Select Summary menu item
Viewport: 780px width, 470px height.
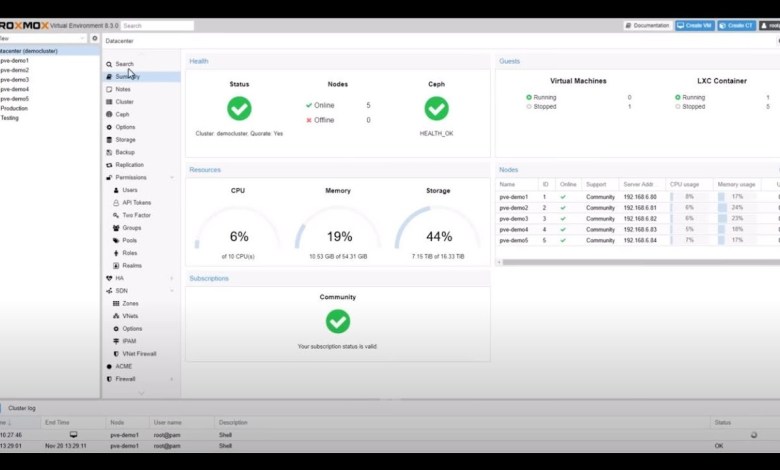[127, 77]
